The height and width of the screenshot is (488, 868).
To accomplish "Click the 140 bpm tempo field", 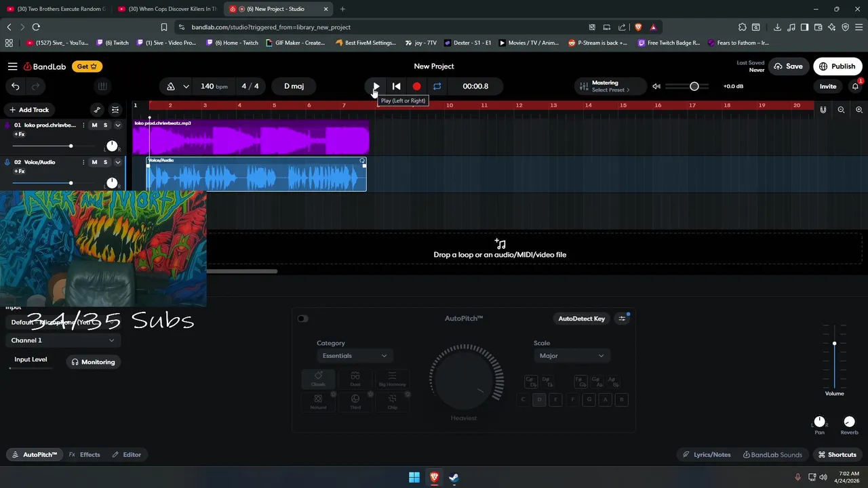I will point(214,86).
